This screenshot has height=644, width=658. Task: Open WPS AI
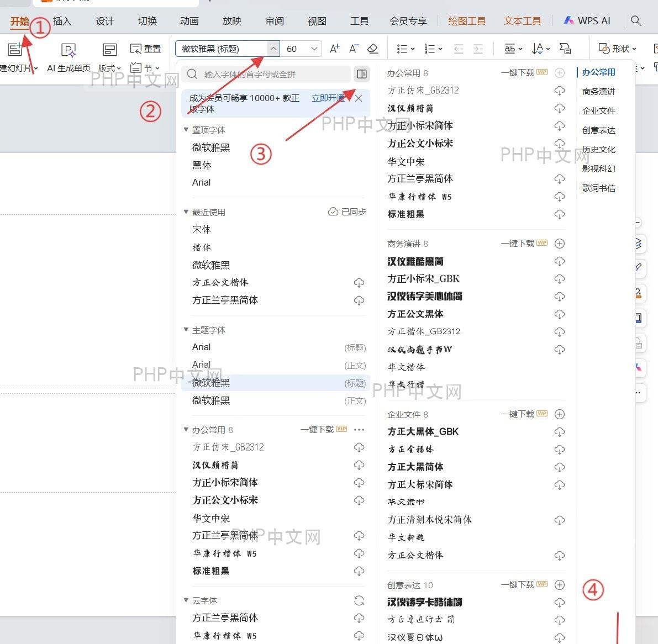[587, 20]
